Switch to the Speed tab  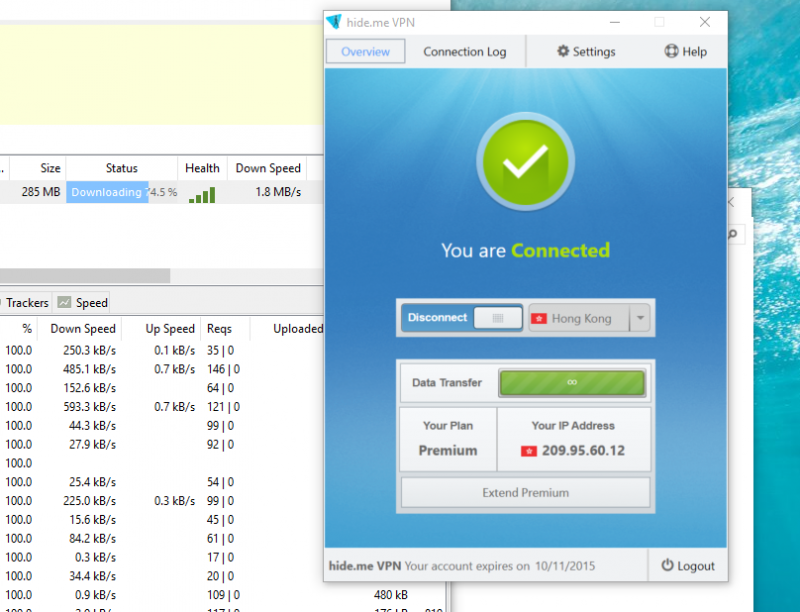(83, 302)
